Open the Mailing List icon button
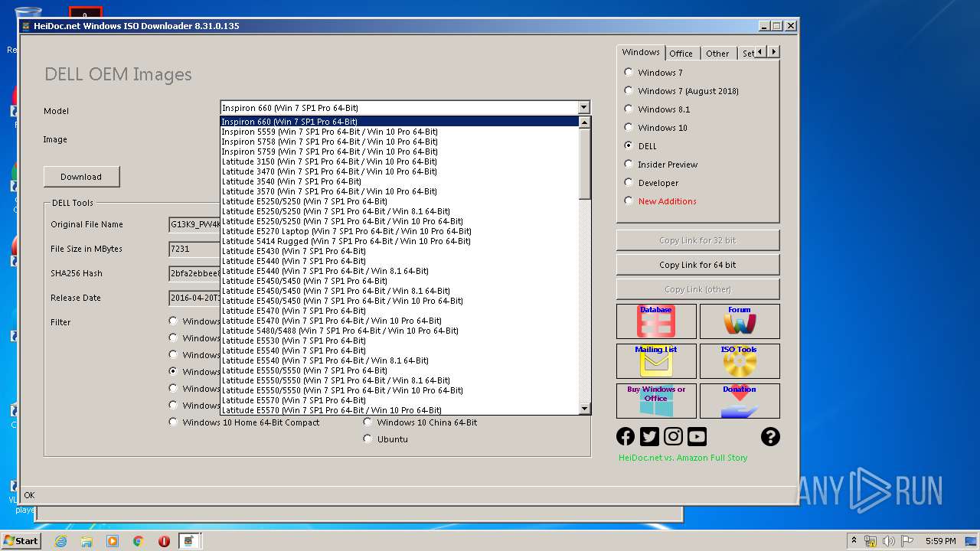 (656, 361)
